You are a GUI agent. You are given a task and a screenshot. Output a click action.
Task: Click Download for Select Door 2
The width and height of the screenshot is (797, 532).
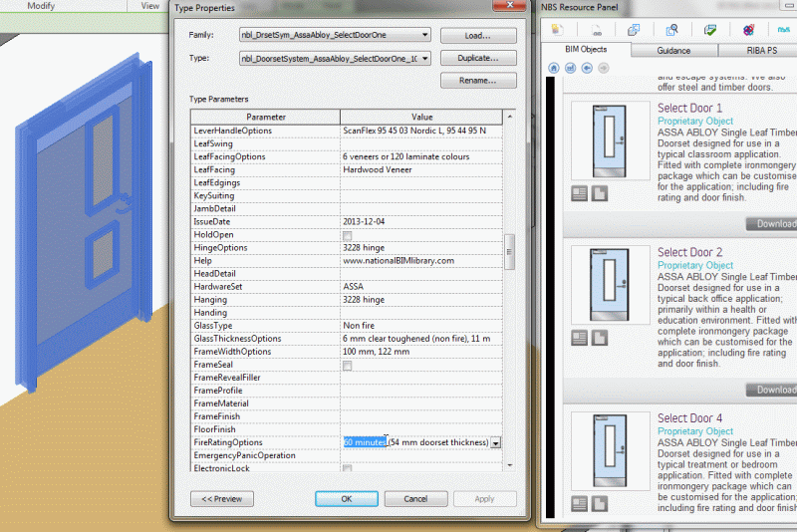coord(773,390)
